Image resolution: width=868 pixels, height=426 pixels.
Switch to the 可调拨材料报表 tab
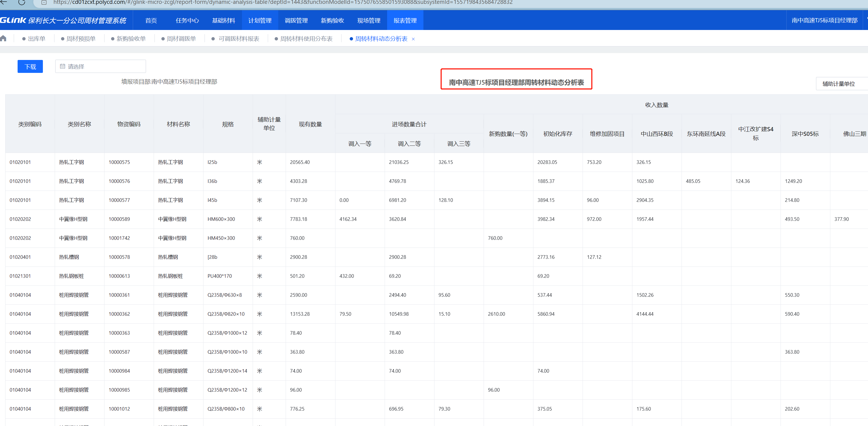[x=236, y=39]
